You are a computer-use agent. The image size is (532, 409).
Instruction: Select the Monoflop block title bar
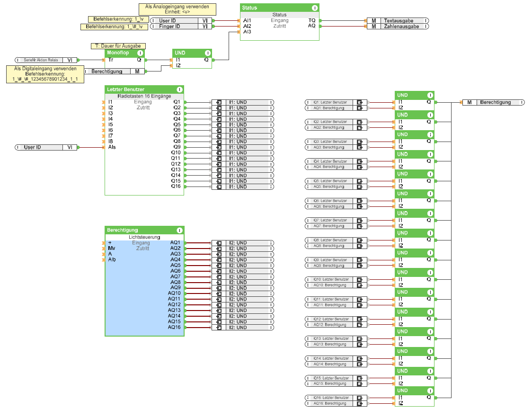point(124,53)
